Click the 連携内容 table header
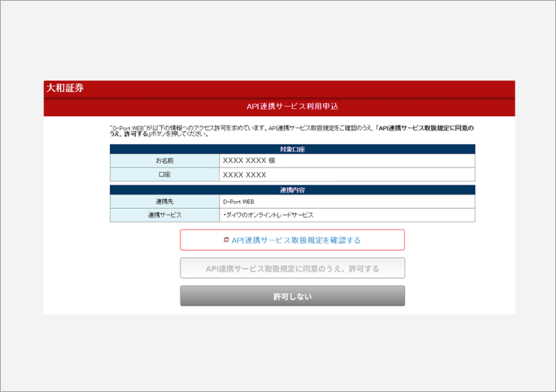The width and height of the screenshot is (556, 392). coord(292,190)
